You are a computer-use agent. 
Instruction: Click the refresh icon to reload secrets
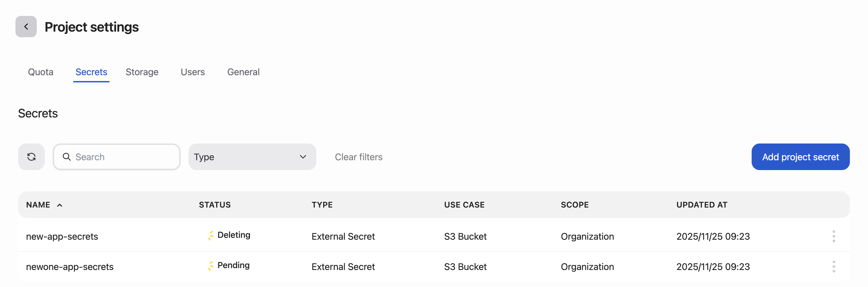(31, 157)
